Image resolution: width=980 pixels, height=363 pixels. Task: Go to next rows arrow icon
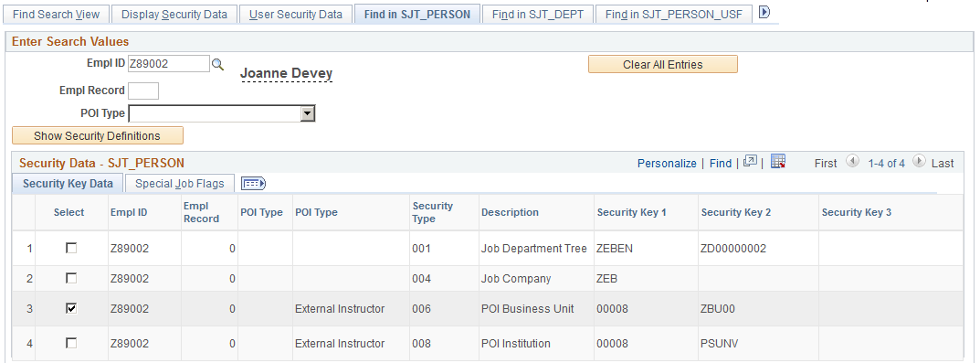918,162
